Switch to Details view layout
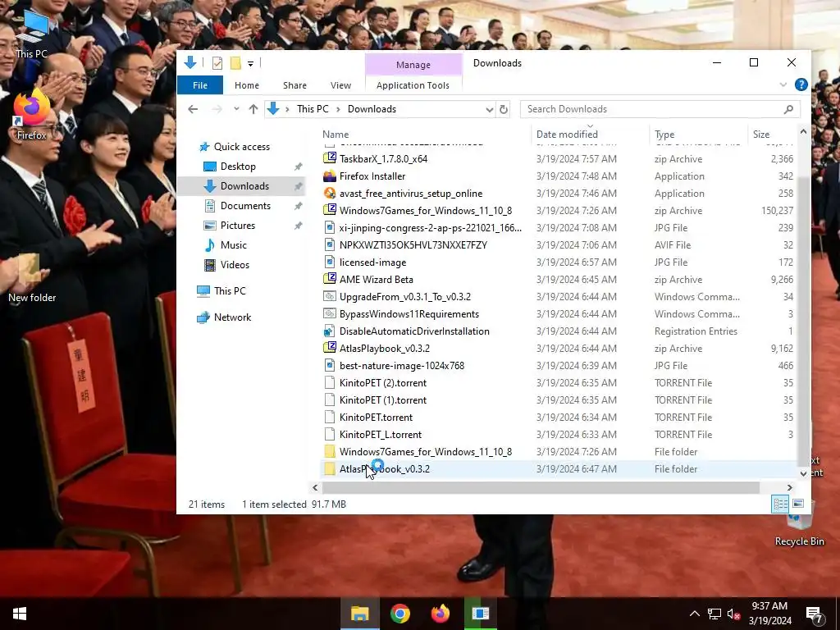The width and height of the screenshot is (840, 630). 780,504
